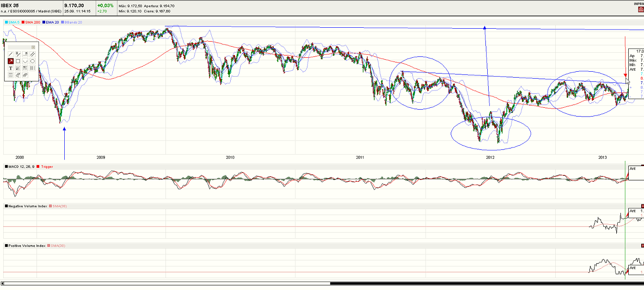Click the Máx: 9.172,50 value

tap(130, 6)
